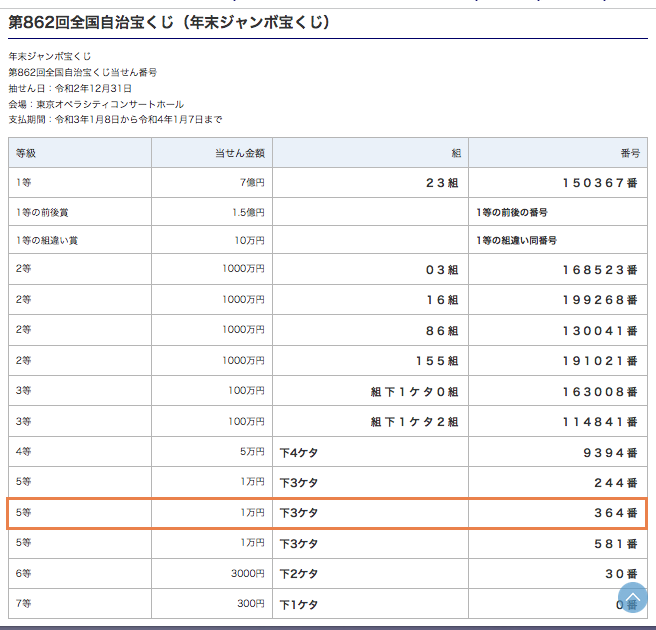Click the 組 column header

pos(370,153)
